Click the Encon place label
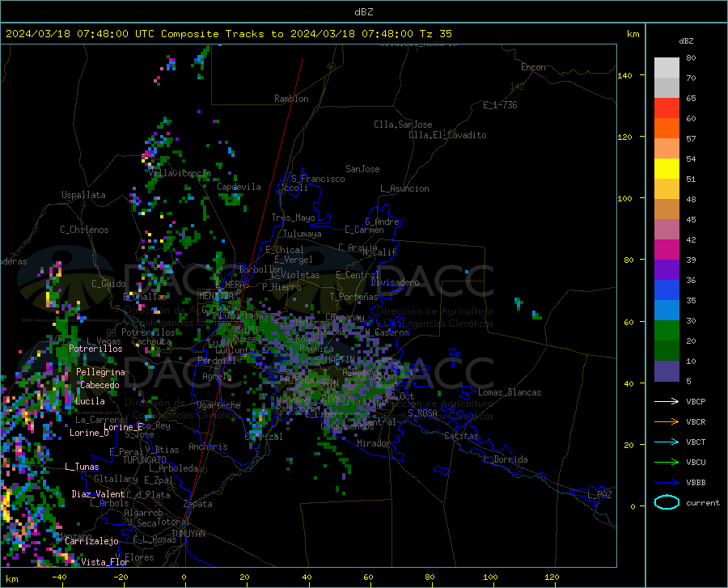This screenshot has width=728, height=588. click(533, 67)
